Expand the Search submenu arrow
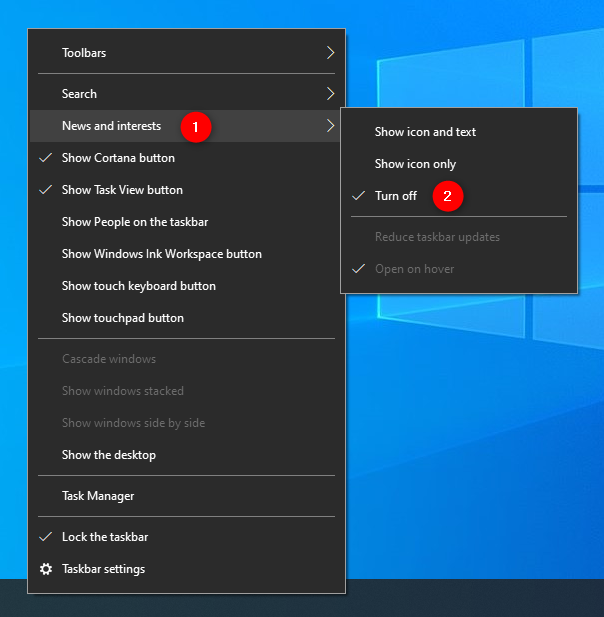Screen dimensions: 604x617 pos(329,94)
